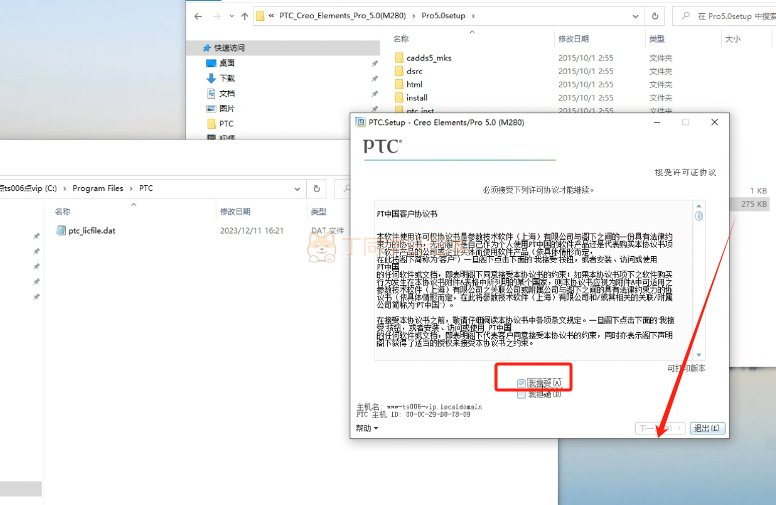Open address dropdown in PTC folder window
Image resolution: width=776 pixels, height=505 pixels.
pyautogui.click(x=297, y=189)
